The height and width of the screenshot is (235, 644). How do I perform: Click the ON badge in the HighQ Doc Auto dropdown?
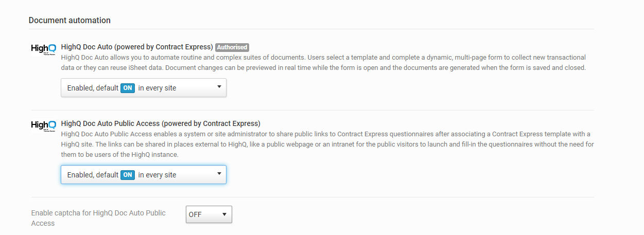128,88
